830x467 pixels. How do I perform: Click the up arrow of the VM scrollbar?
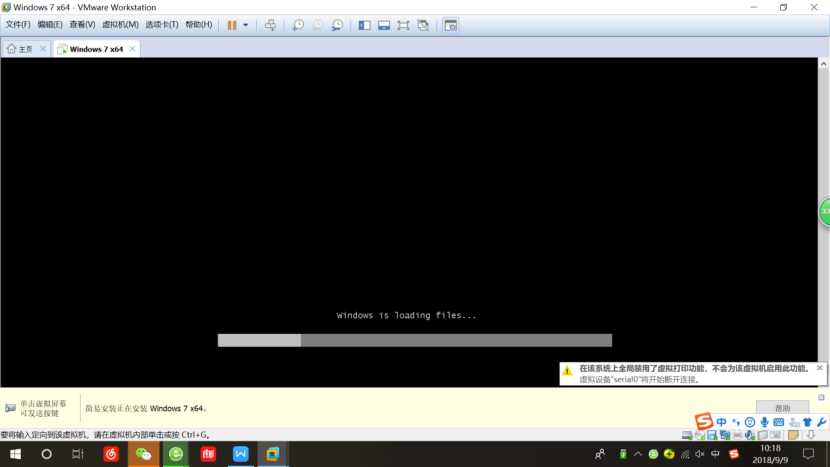tap(823, 64)
